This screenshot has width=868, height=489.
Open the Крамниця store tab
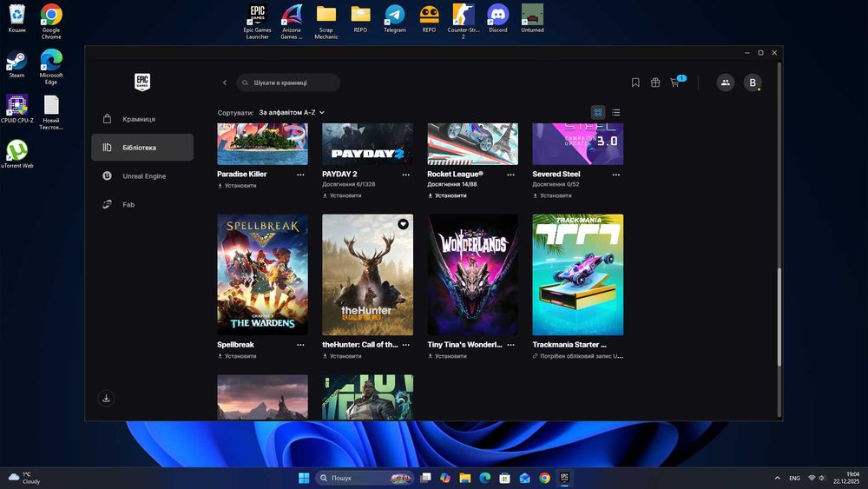142,119
